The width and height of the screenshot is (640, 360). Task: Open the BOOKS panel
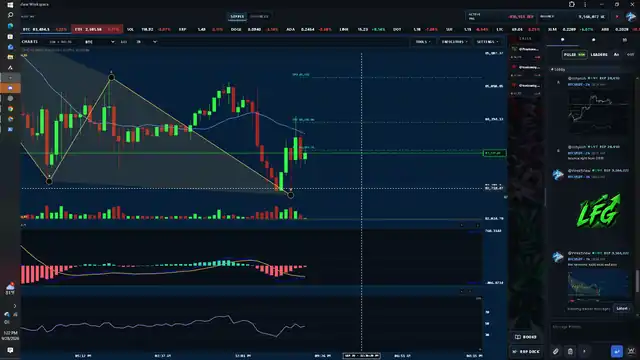[525, 337]
